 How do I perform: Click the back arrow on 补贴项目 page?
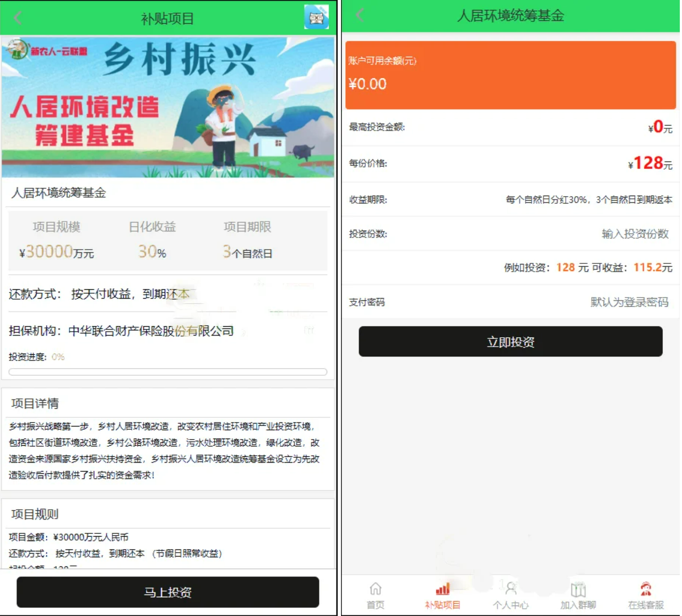point(17,17)
